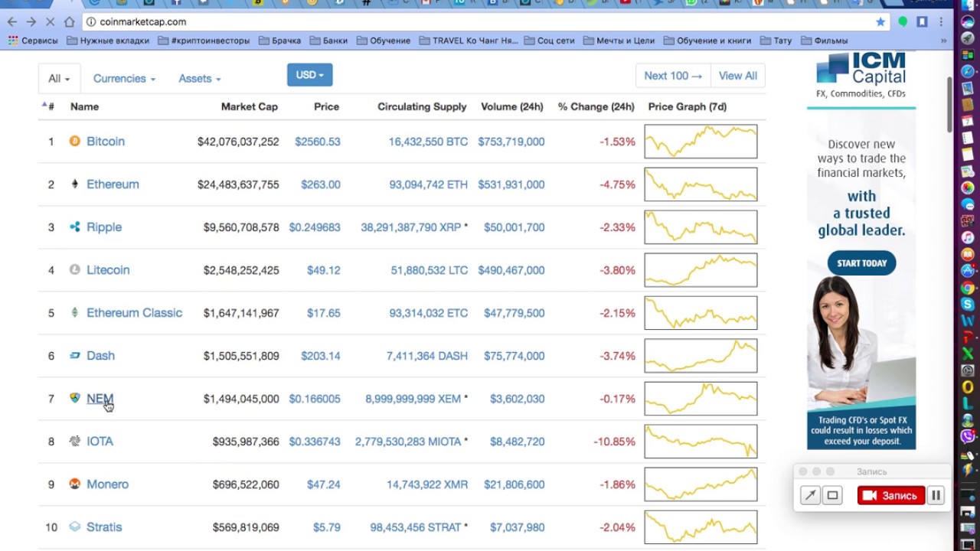Image resolution: width=980 pixels, height=551 pixels.
Task: Open Нужные вкладки bookmark folder
Action: [x=108, y=41]
